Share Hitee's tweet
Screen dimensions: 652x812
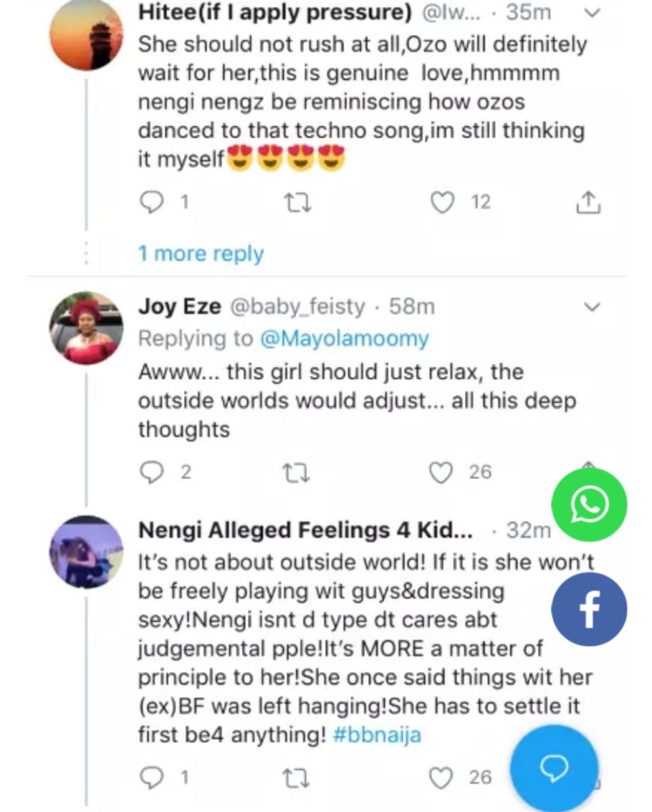click(x=588, y=203)
